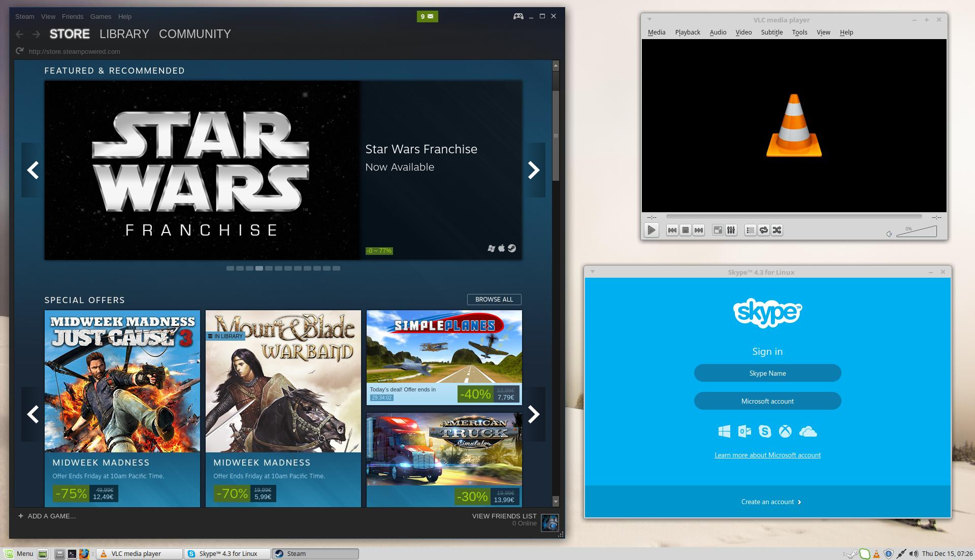Click VLC stop playback button
The width and height of the screenshot is (975, 560).
pyautogui.click(x=685, y=230)
